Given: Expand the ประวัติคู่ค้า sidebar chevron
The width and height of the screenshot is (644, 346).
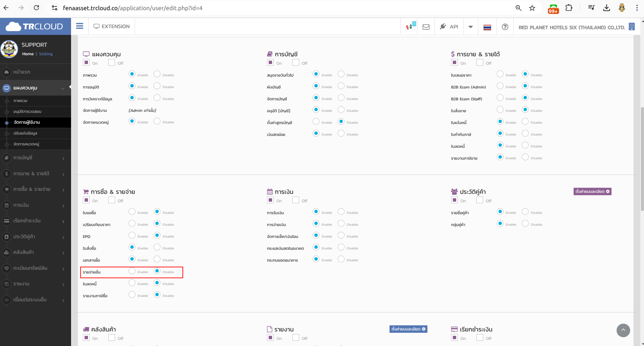Looking at the screenshot, I should (x=63, y=237).
